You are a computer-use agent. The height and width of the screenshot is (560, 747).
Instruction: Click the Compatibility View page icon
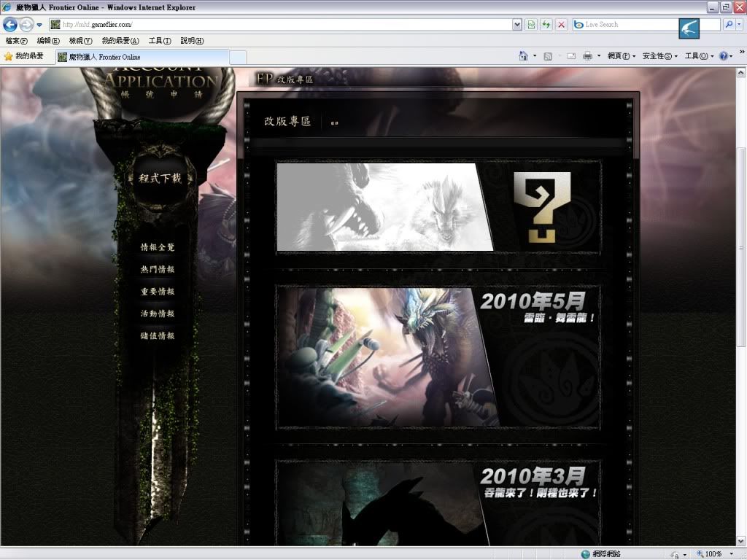pos(531,24)
